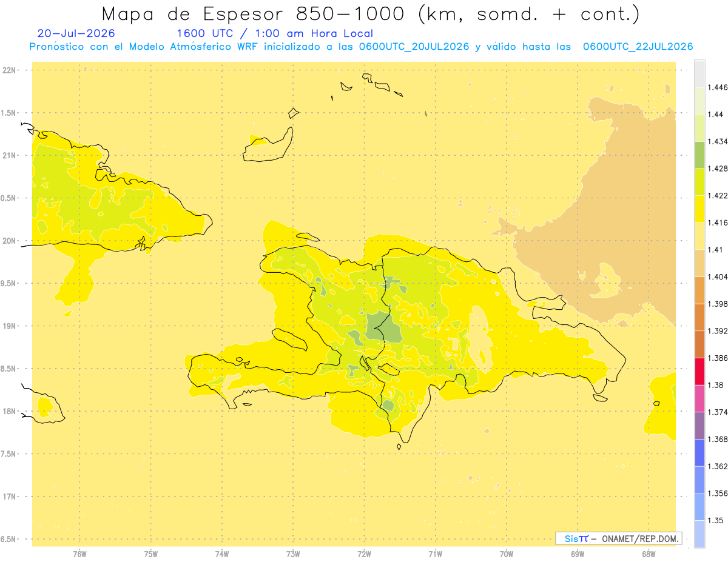This screenshot has width=728, height=562.
Task: Click the 'Pronóstico con el Modelo Atmósferico WRF' line
Action: point(361,47)
